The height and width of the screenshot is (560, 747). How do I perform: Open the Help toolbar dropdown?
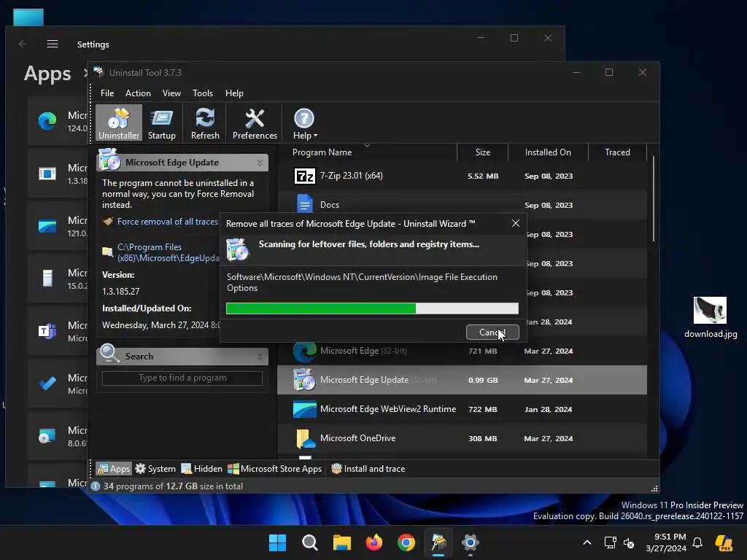click(304, 122)
